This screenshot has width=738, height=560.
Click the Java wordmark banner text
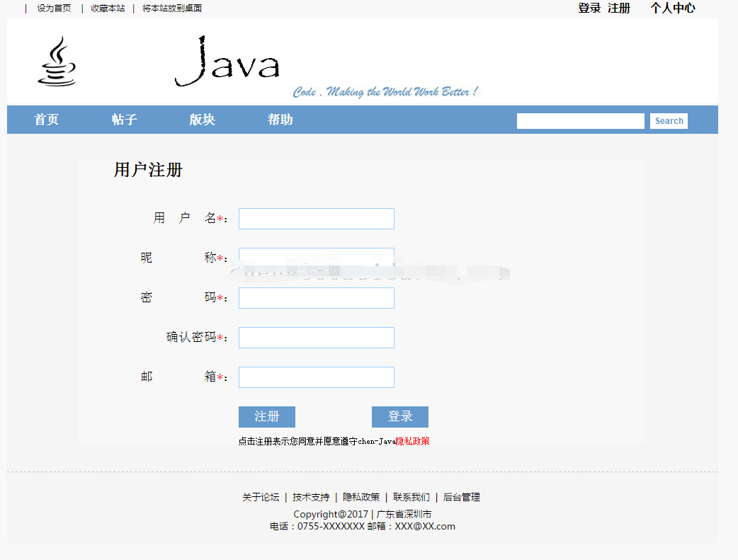(227, 61)
